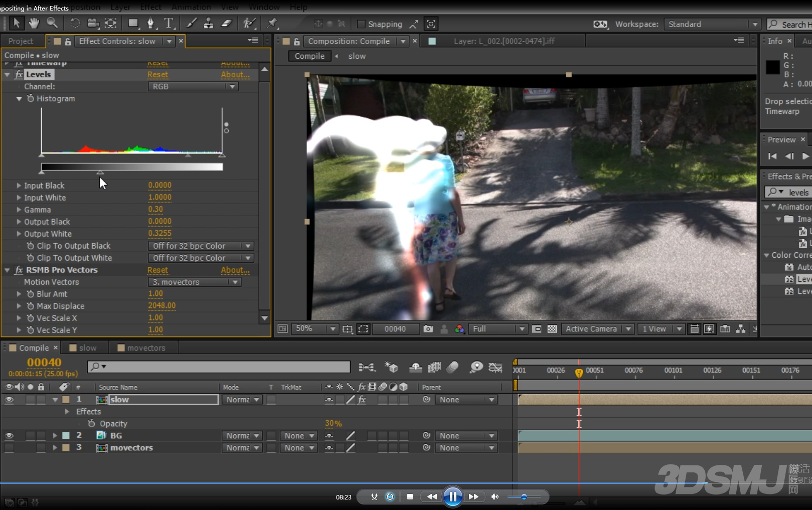Select the Horizontal Type tool
Image resolution: width=812 pixels, height=510 pixels.
(x=169, y=23)
